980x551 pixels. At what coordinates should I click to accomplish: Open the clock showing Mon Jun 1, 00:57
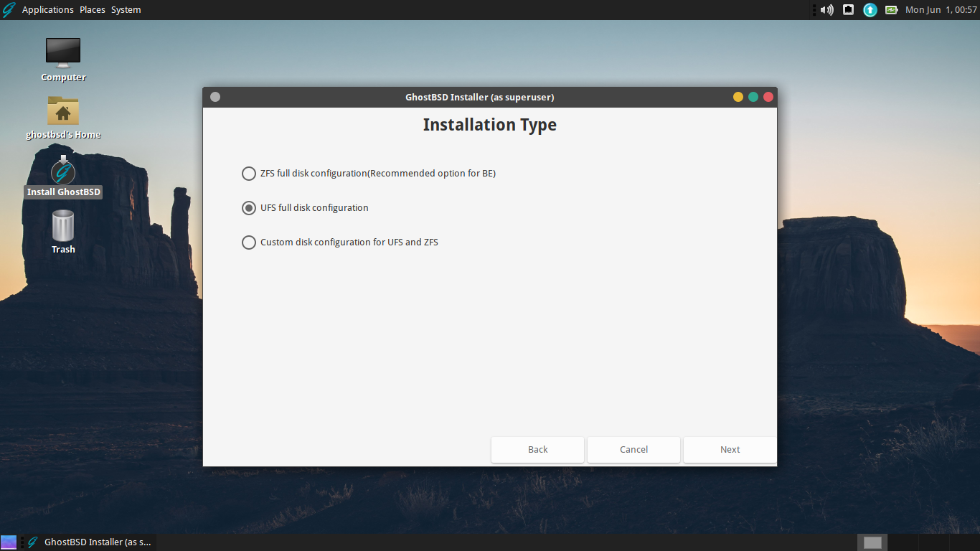tap(941, 10)
